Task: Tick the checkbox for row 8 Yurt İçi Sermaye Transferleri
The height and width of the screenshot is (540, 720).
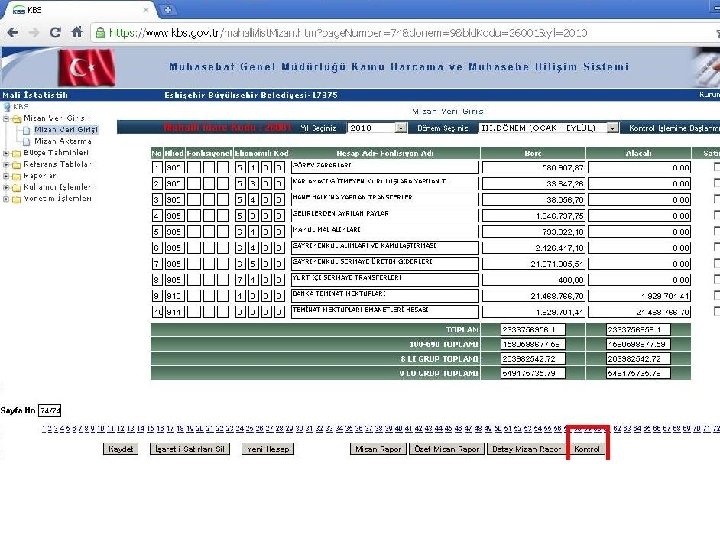Action: click(x=717, y=279)
